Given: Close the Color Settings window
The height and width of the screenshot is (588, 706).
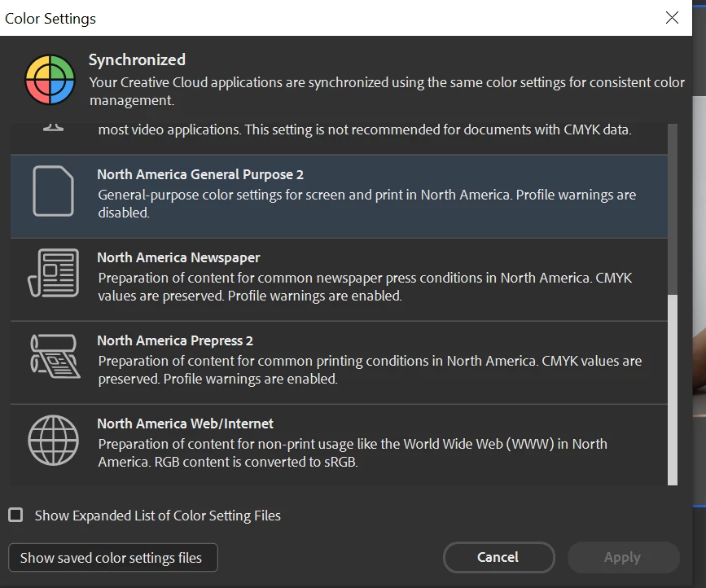Looking at the screenshot, I should pyautogui.click(x=672, y=18).
